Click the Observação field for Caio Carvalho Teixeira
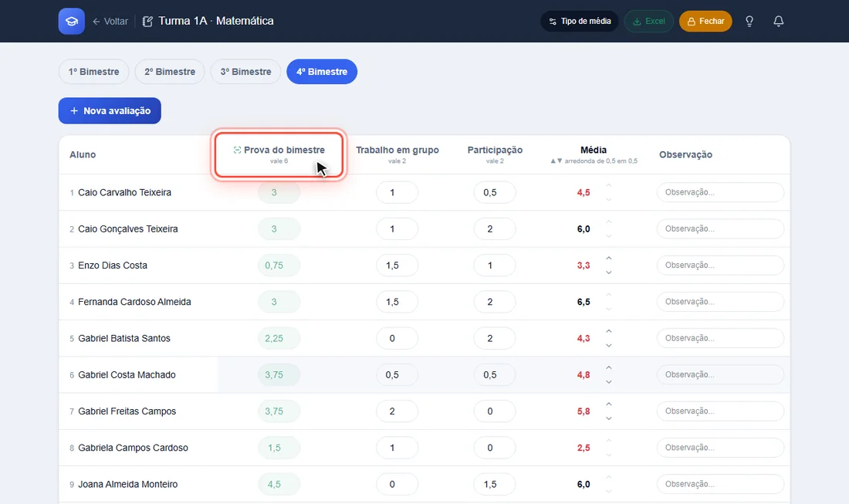The image size is (849, 504). (x=720, y=192)
